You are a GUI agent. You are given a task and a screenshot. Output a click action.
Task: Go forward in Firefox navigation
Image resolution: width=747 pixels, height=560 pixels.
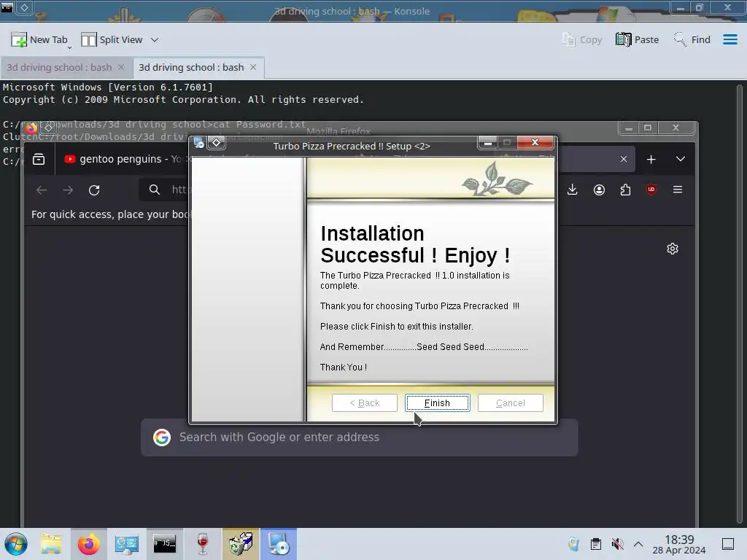pyautogui.click(x=68, y=190)
